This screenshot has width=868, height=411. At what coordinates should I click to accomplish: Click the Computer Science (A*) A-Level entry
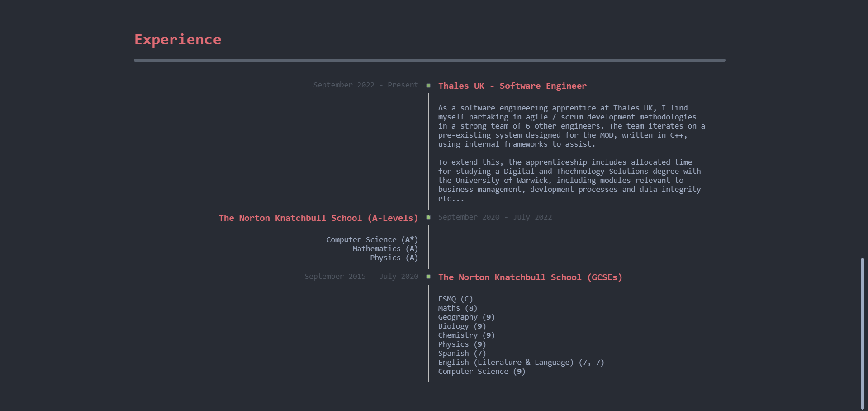point(372,240)
